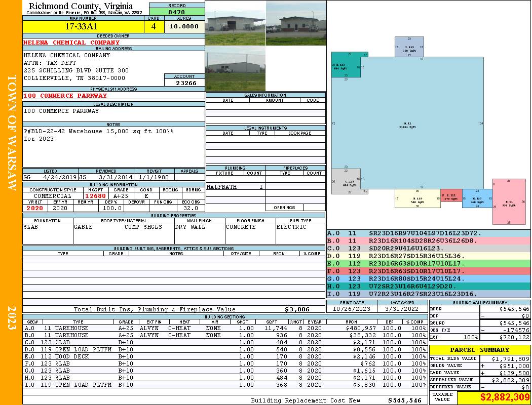The height and width of the screenshot is (405, 532).
Task: Select the foundation value SLAB
Action: point(30,227)
